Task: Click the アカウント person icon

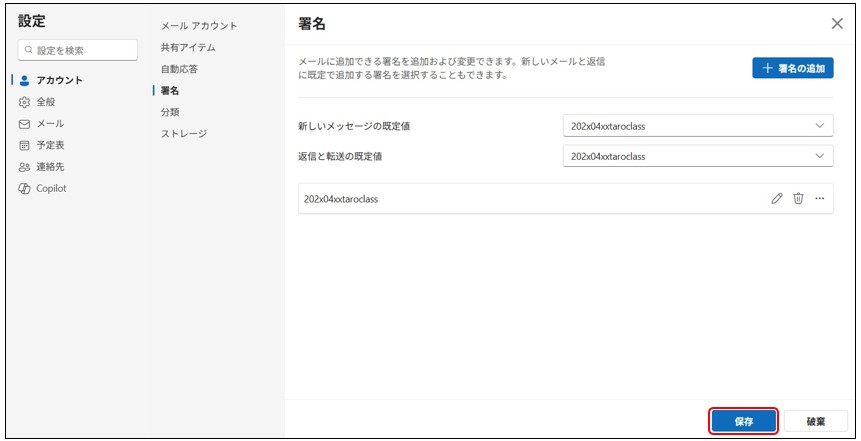Action: tap(25, 80)
